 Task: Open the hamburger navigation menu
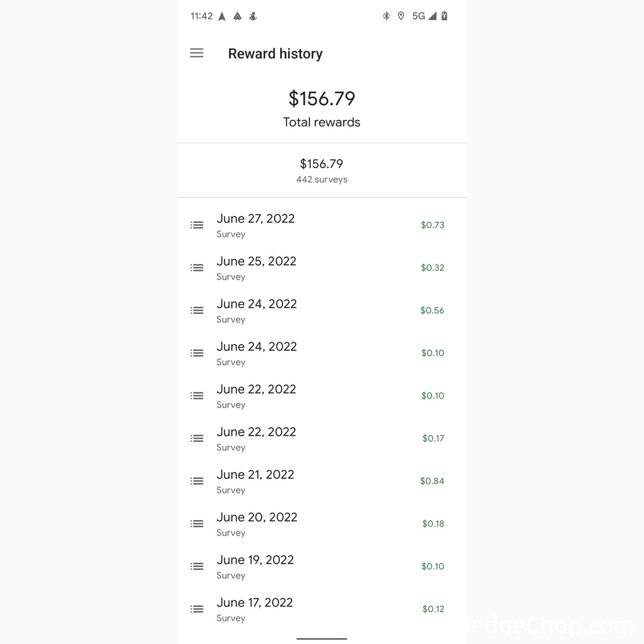point(197,53)
